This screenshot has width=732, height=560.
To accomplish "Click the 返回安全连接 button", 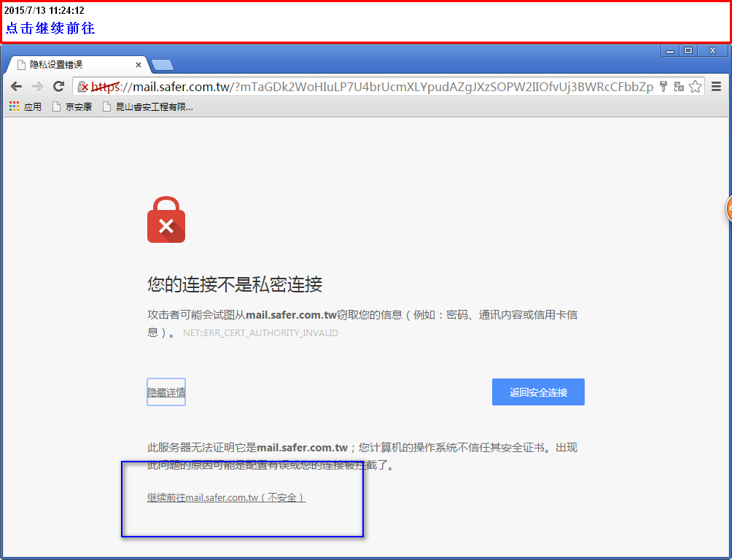I will click(x=538, y=392).
